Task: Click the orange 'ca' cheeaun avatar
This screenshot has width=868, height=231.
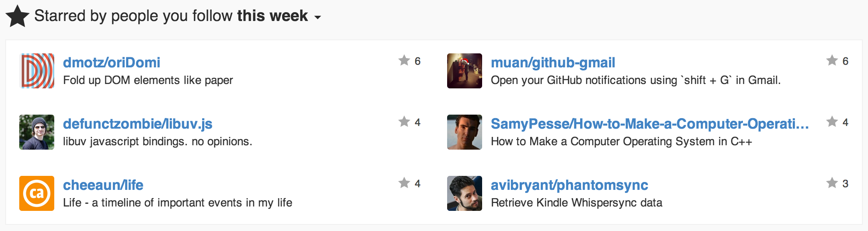Action: [x=37, y=193]
